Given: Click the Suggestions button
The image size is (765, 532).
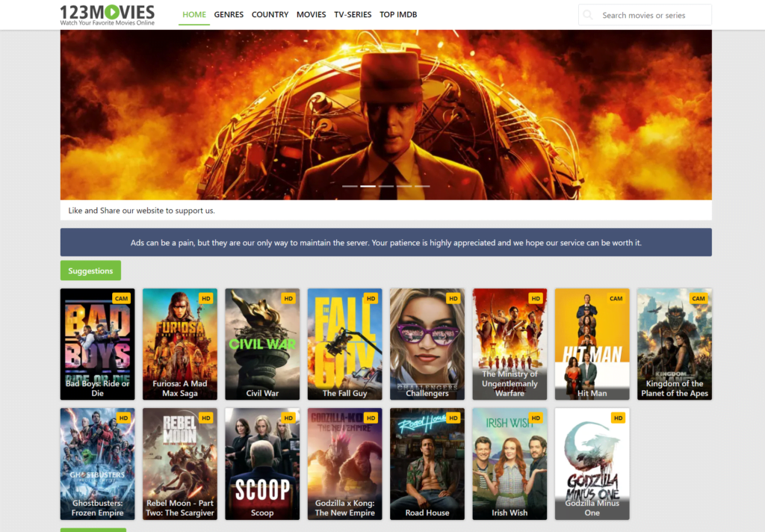Looking at the screenshot, I should pos(90,270).
